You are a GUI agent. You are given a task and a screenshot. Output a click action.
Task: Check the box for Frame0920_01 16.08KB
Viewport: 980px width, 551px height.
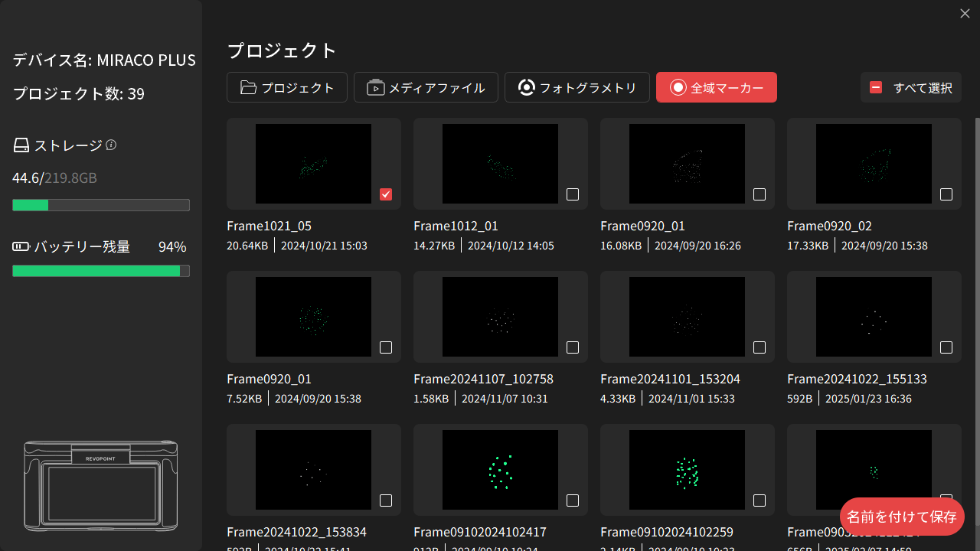coord(759,194)
